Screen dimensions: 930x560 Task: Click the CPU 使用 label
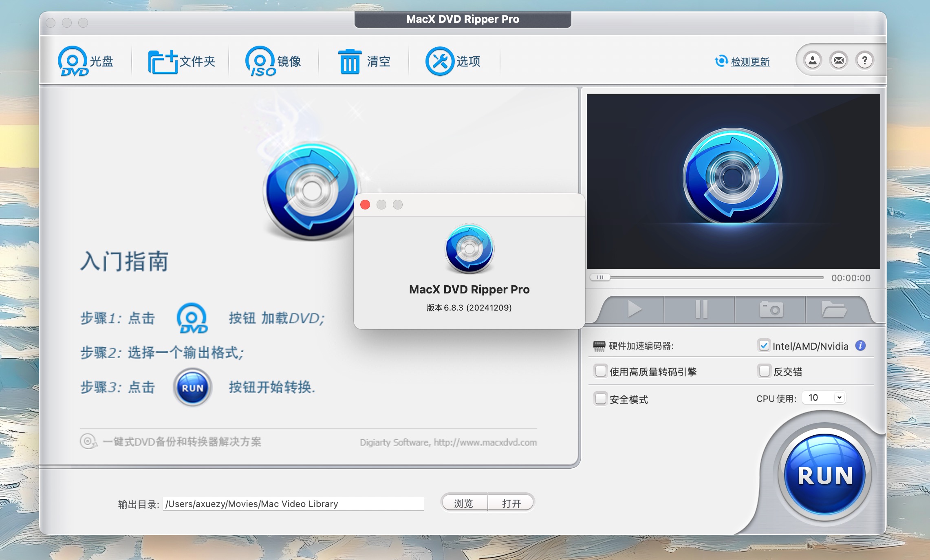point(776,399)
